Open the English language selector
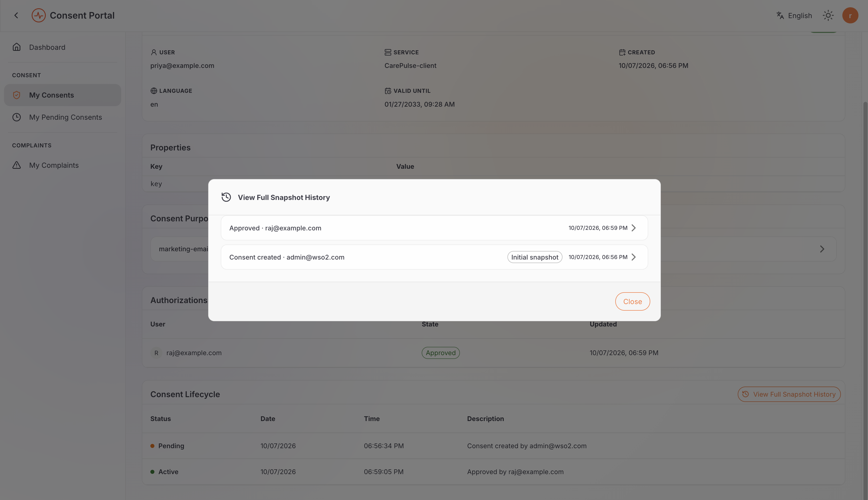Screen dimensions: 868x500 pos(794,15)
